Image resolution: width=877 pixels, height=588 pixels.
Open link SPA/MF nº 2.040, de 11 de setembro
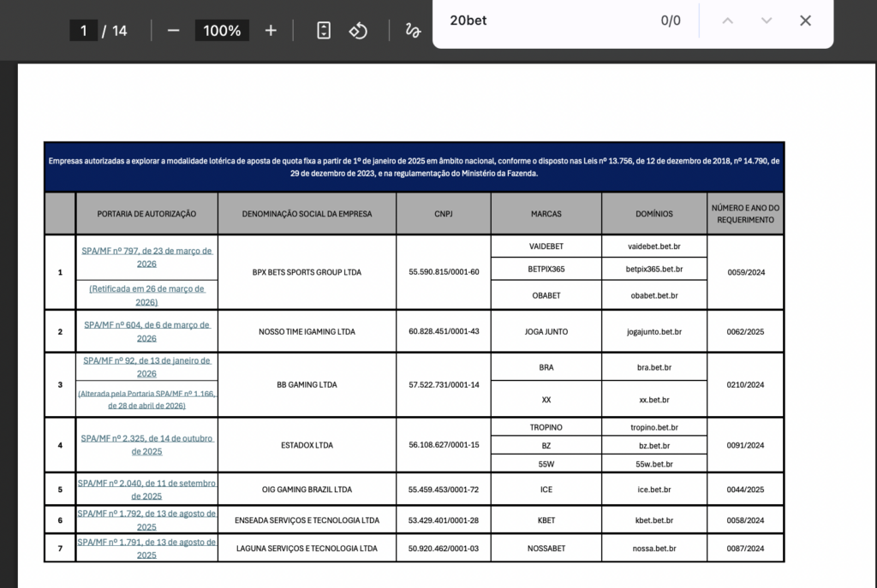click(146, 490)
